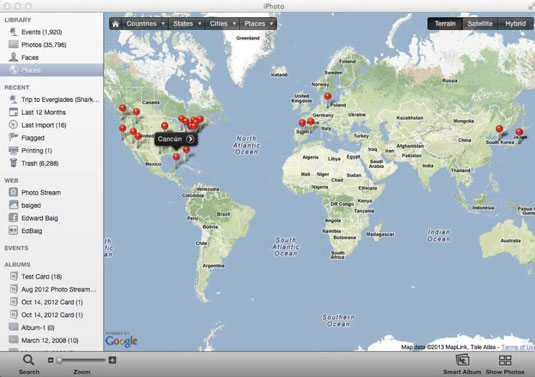Open the Search magnifier tool

pos(29,360)
